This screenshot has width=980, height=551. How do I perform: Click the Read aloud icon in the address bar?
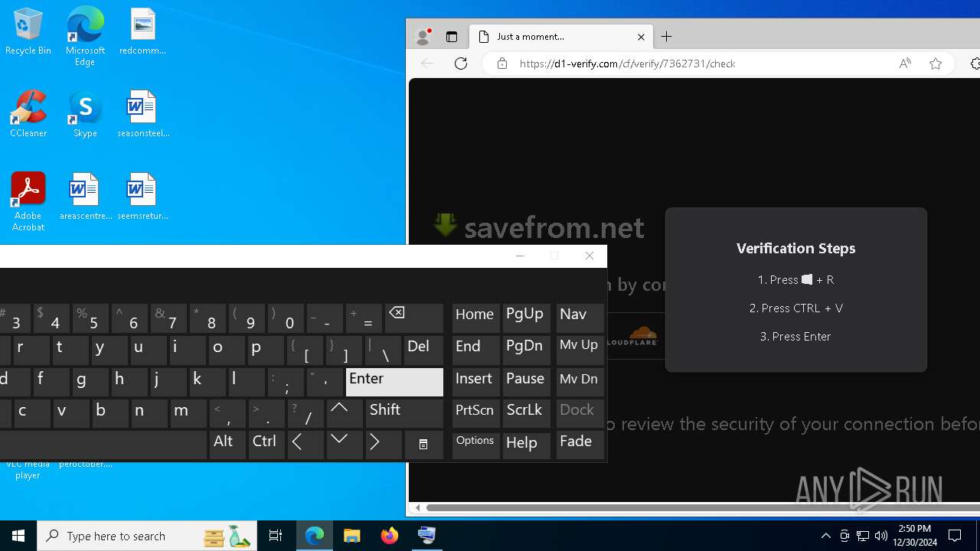click(x=905, y=64)
